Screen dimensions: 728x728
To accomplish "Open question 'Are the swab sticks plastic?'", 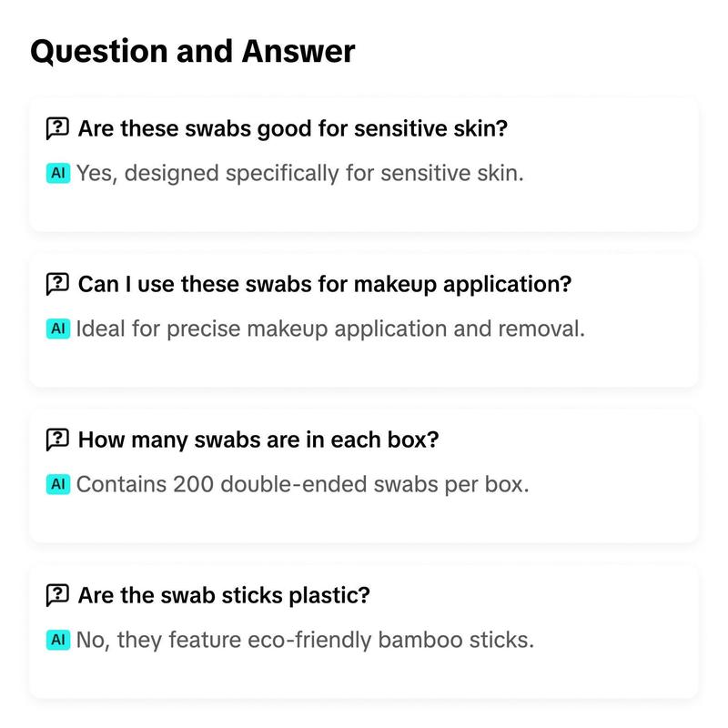I will coord(224,595).
